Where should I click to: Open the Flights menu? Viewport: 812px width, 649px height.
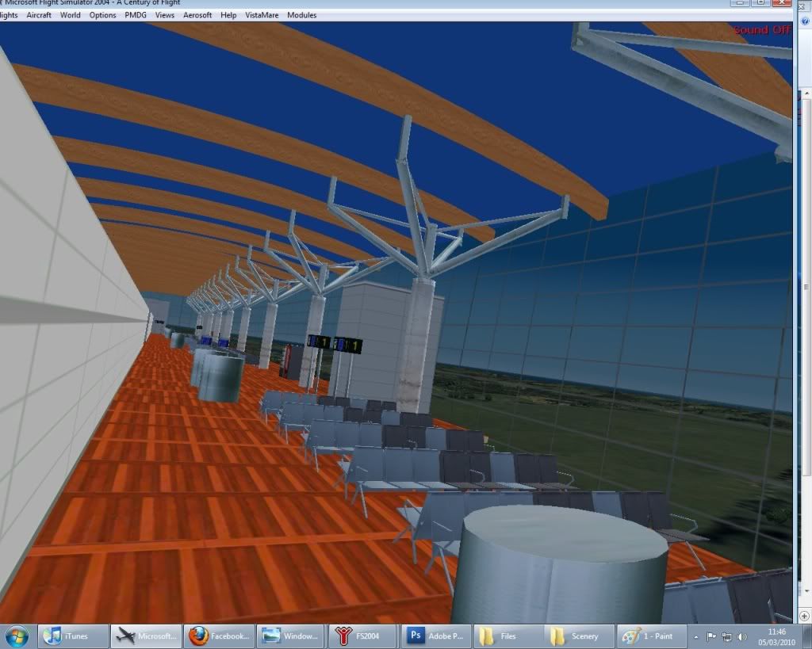point(8,15)
